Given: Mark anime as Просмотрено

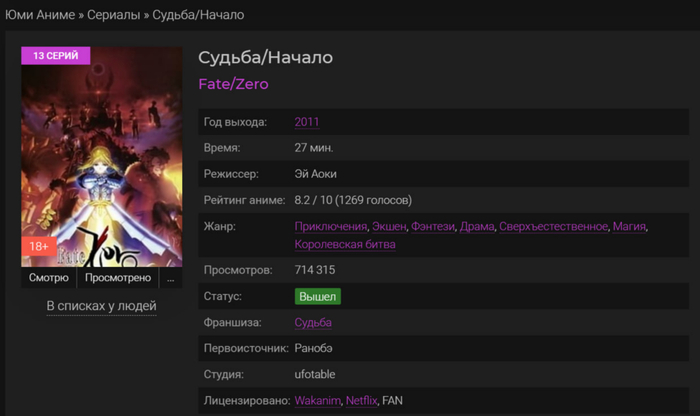Looking at the screenshot, I should [118, 278].
